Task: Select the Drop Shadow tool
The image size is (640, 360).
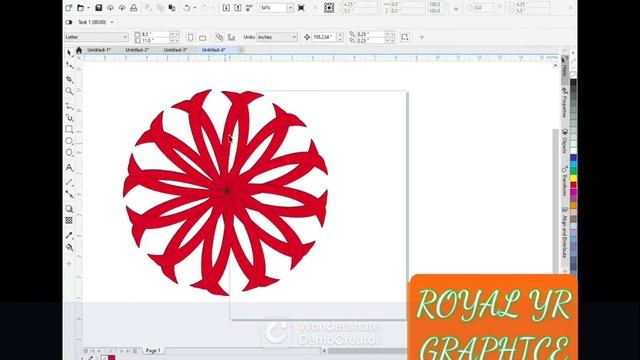Action: 69,209
